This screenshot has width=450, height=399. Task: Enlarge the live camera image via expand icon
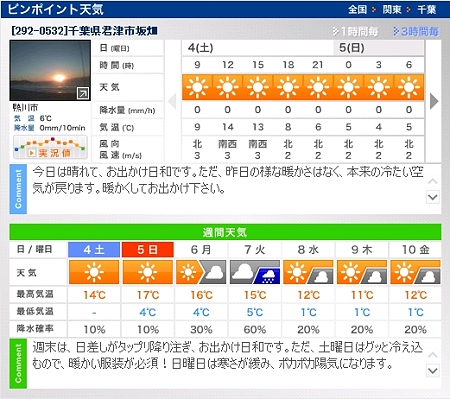(x=83, y=93)
